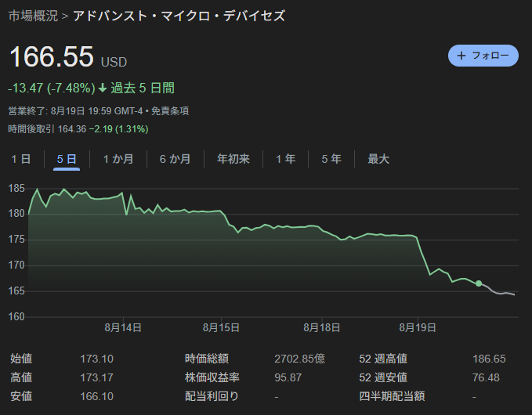Click the 時価総額 value 2702.85億

coord(299,359)
